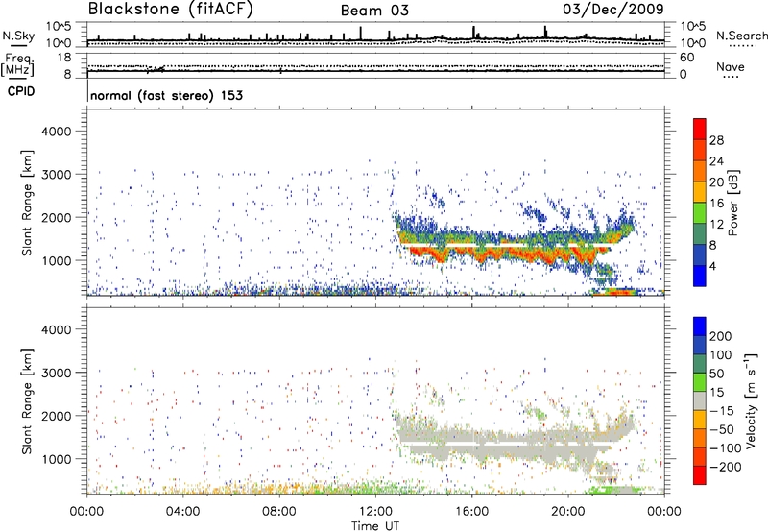Click the '-15' label on the velocity colorbar
Image resolution: width=768 pixels, height=532 pixels.
coord(722,411)
